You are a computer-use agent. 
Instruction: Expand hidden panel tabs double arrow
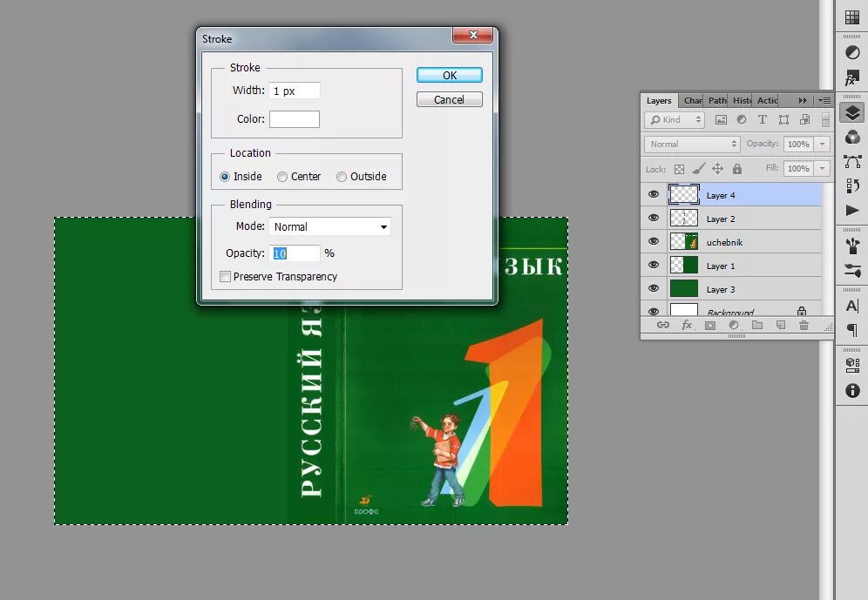point(802,100)
